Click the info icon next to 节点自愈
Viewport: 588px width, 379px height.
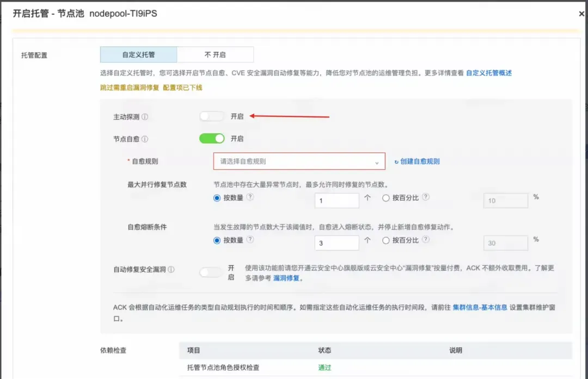point(145,139)
